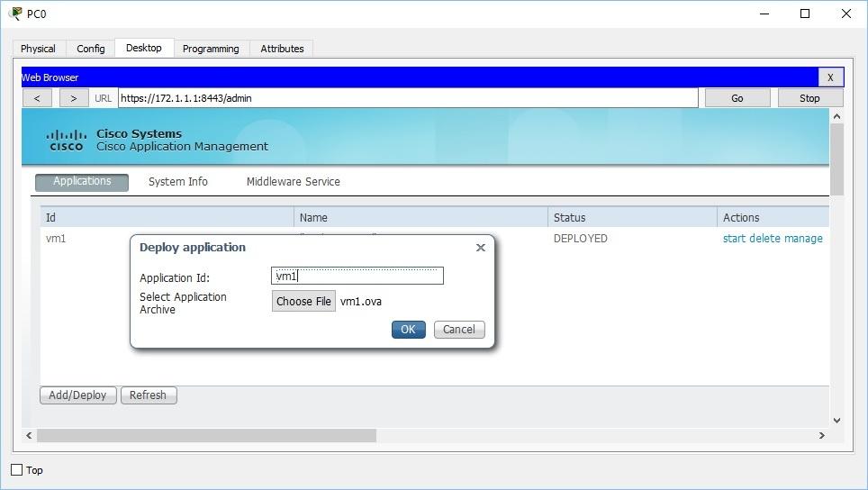Select the Applications tab
The height and width of the screenshot is (490, 868).
[82, 182]
